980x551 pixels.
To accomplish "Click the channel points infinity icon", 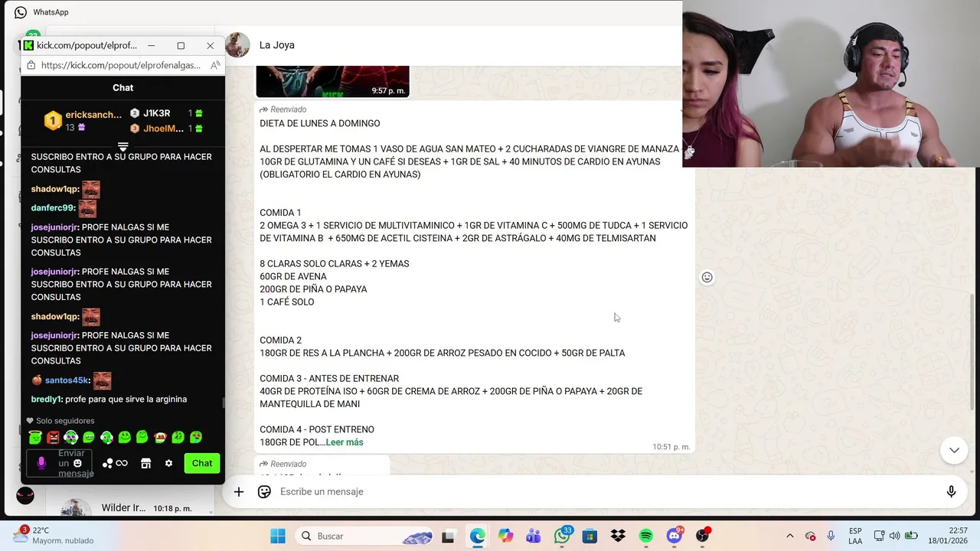I will [122, 463].
